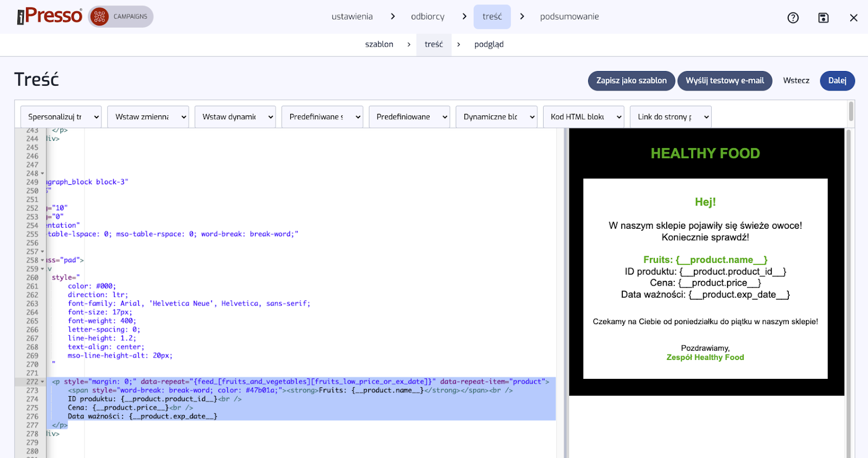
Task: Collapse the code fold at line 258
Action: 42,260
